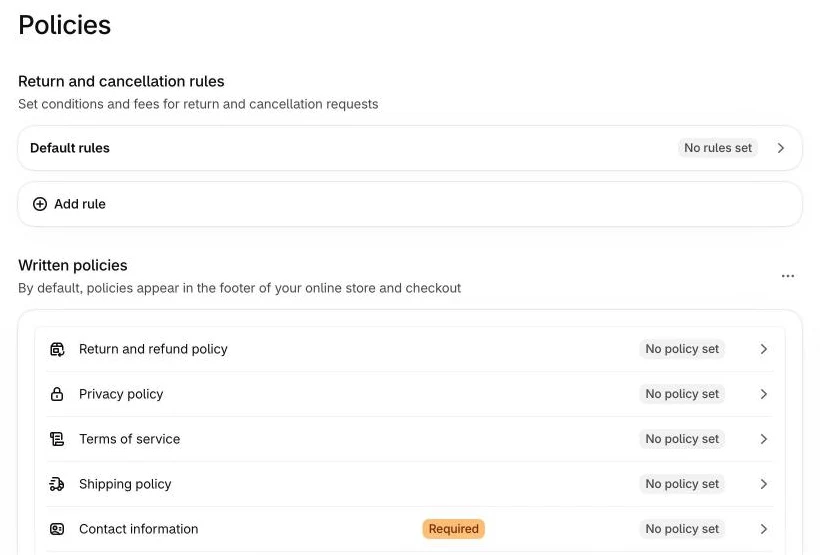Click the Terms of service scroll icon
Viewport: 820px width, 555px height.
click(x=57, y=439)
